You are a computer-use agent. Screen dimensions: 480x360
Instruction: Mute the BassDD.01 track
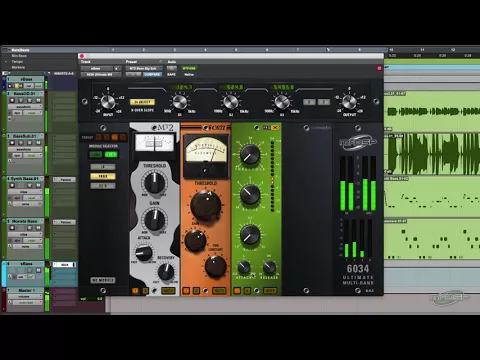38,100
